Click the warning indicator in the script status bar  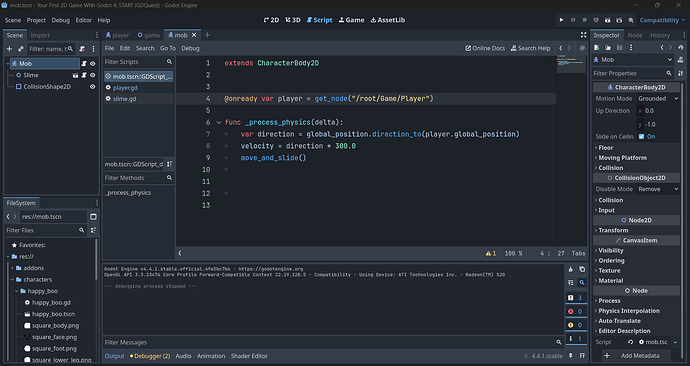click(491, 253)
